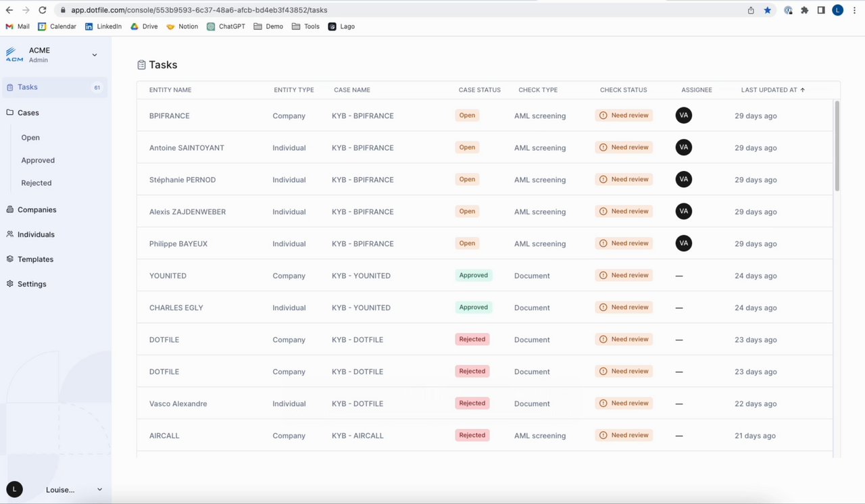Open the YOUNITED company task
The image size is (865, 504).
(x=485, y=276)
